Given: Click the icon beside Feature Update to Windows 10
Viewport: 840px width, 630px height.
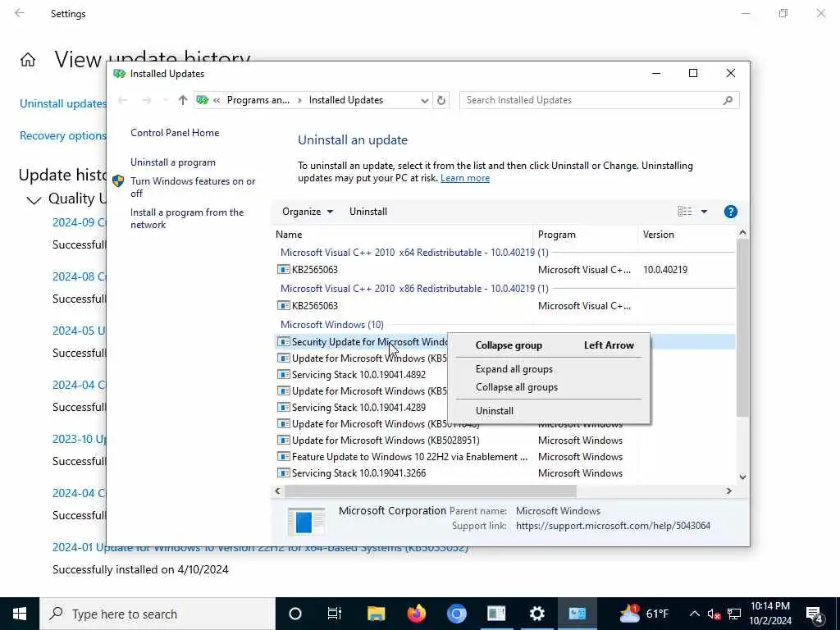Looking at the screenshot, I should 283,457.
